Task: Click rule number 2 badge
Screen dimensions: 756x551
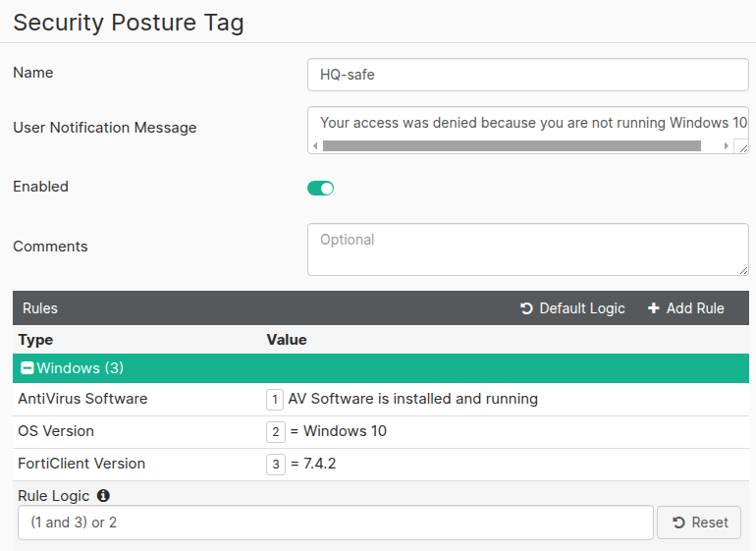Action: pyautogui.click(x=275, y=431)
